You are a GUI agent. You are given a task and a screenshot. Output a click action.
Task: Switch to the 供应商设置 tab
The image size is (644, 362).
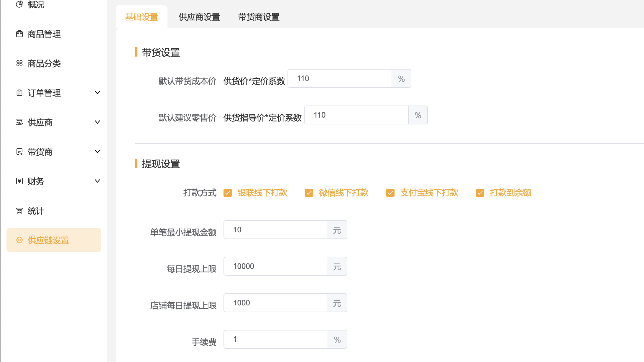[199, 17]
